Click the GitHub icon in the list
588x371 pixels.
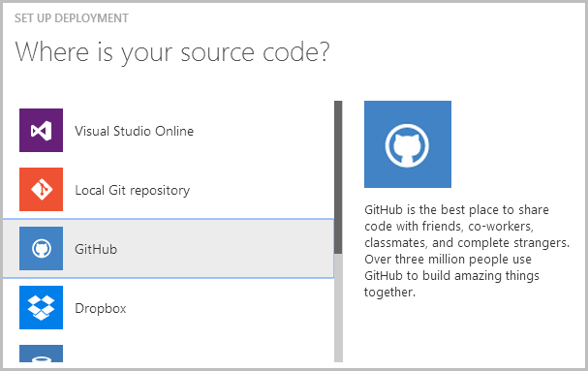point(41,248)
